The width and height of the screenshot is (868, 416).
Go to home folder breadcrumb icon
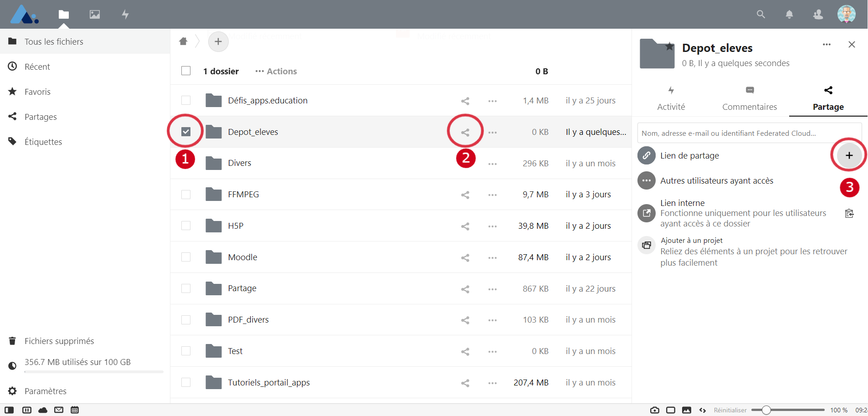[x=183, y=41]
